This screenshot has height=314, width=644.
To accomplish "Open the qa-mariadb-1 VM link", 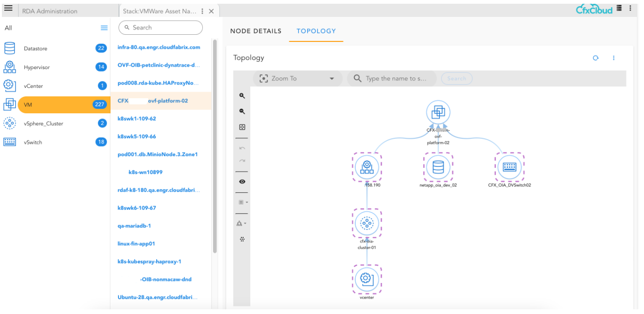I will pos(134,226).
